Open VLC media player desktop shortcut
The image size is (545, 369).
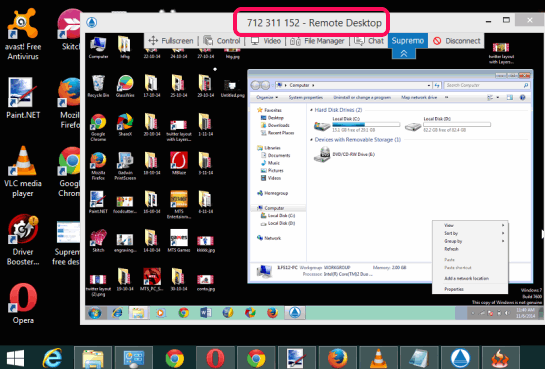(23, 172)
